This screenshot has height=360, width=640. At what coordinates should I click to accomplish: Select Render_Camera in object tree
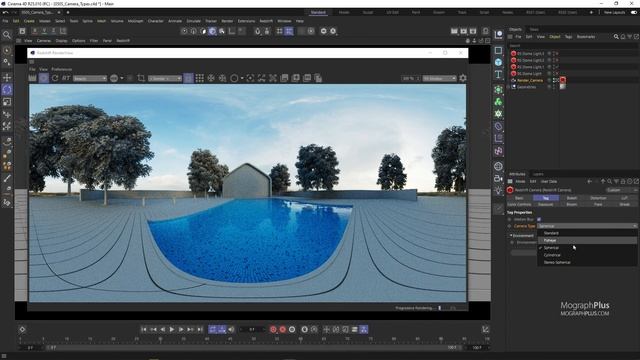(x=530, y=80)
